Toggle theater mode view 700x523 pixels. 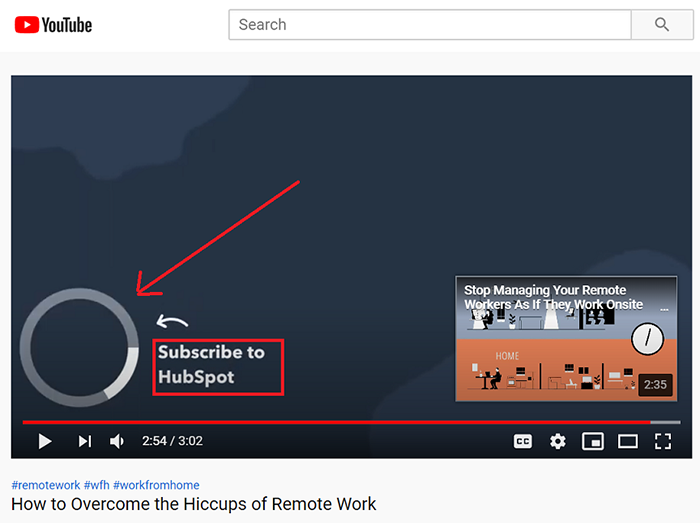[x=628, y=441]
